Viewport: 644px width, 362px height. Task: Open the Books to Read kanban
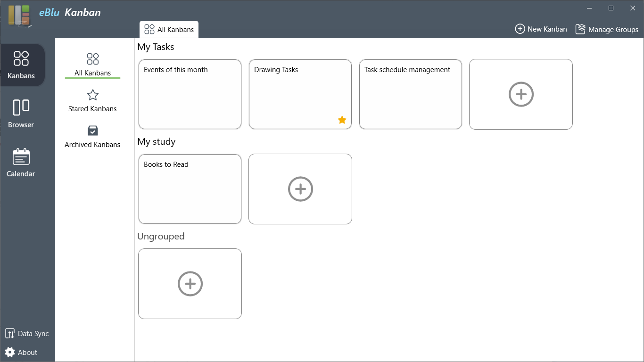click(x=190, y=189)
